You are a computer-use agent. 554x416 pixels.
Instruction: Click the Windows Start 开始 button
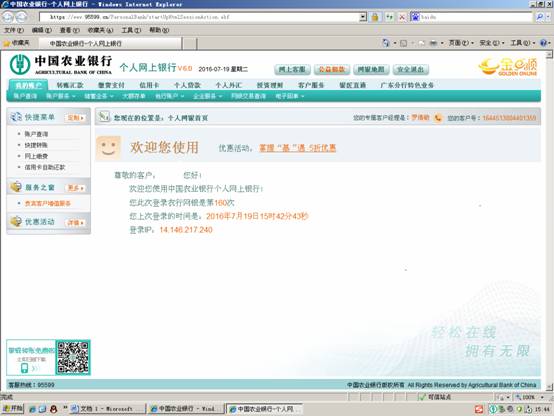12,409
